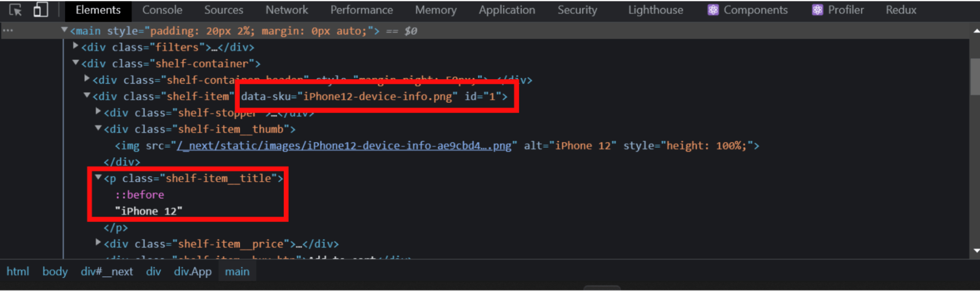Expand the shelf-item__price div
Screen dimensions: 980x291
tap(98, 243)
